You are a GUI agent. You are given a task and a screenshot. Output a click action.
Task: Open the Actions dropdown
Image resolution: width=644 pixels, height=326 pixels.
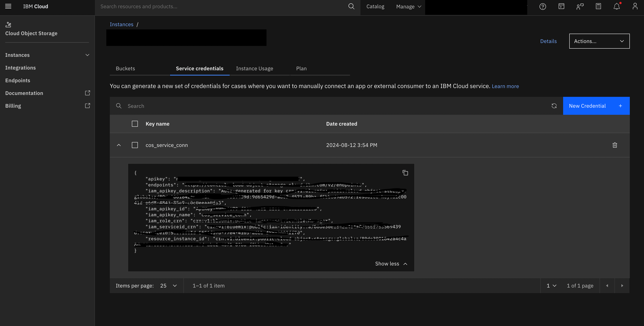click(x=599, y=41)
